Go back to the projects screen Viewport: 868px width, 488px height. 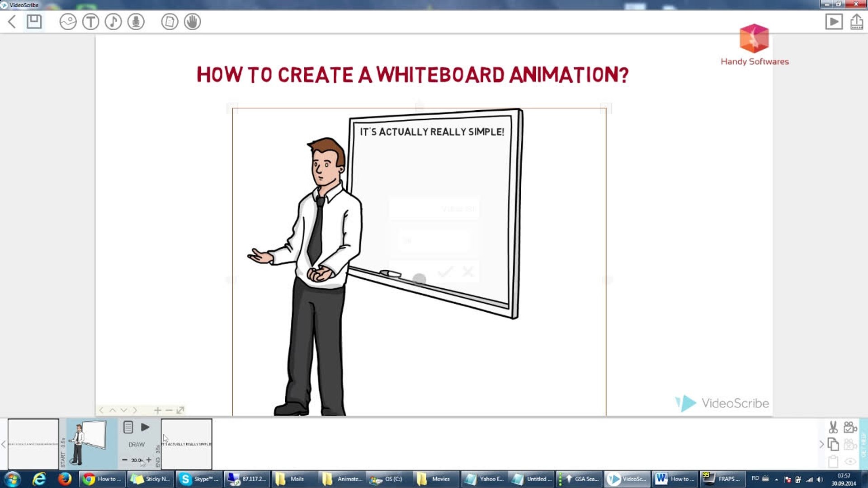12,21
